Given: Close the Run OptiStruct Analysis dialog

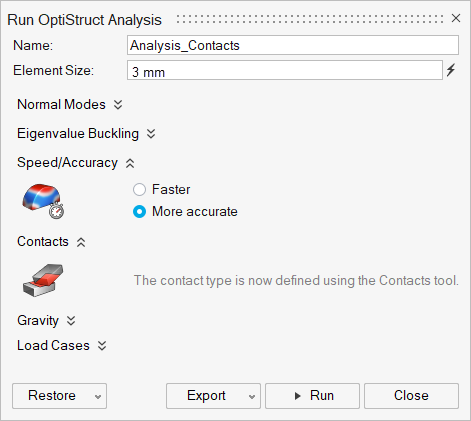Looking at the screenshot, I should pos(456,18).
